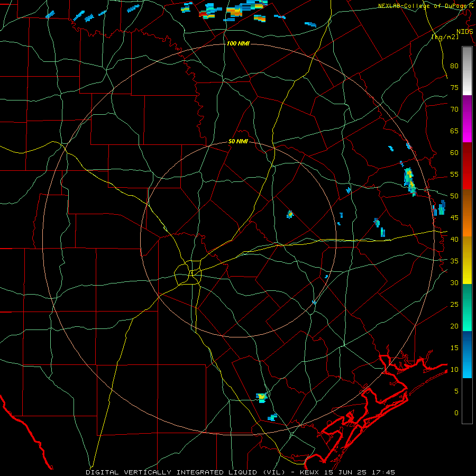The image size is (476, 476).
Task: Click the 40 value on the VIL scale
Action: pyautogui.click(x=454, y=239)
